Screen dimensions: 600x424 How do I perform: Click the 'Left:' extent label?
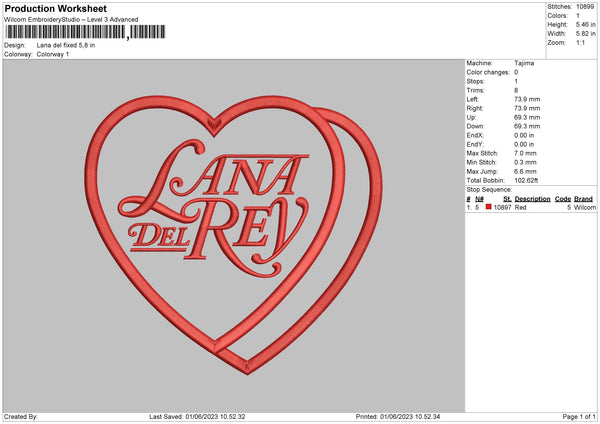tap(472, 99)
